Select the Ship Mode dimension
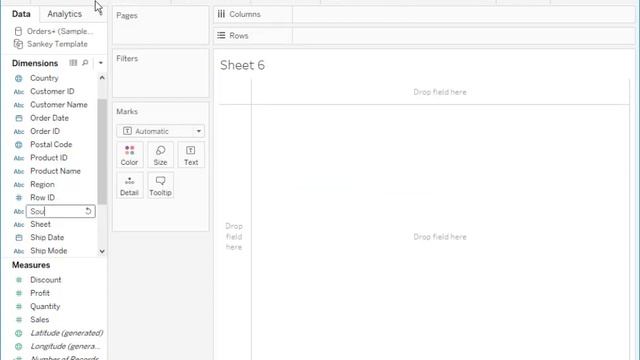640x360 pixels. [x=49, y=251]
